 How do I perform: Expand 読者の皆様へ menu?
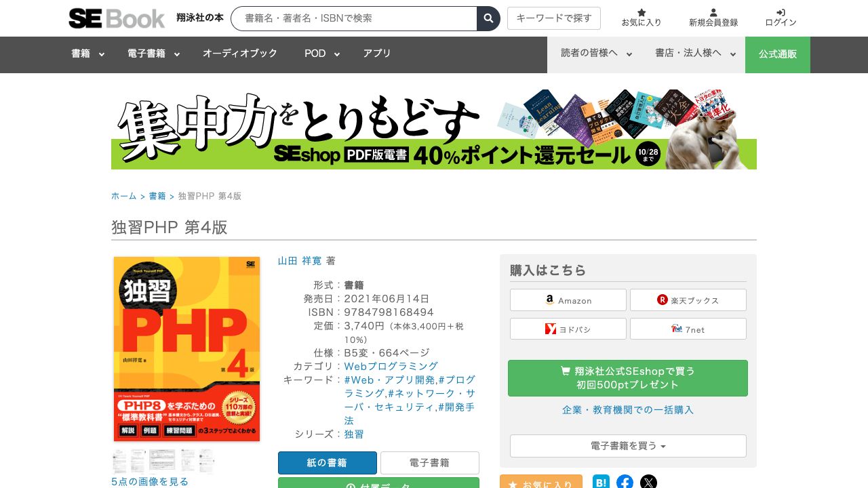click(597, 54)
